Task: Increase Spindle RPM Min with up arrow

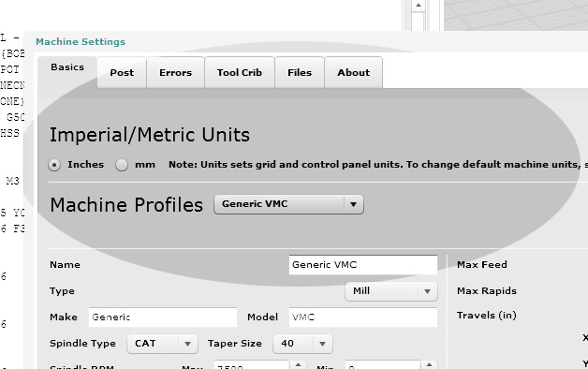Action: click(429, 364)
